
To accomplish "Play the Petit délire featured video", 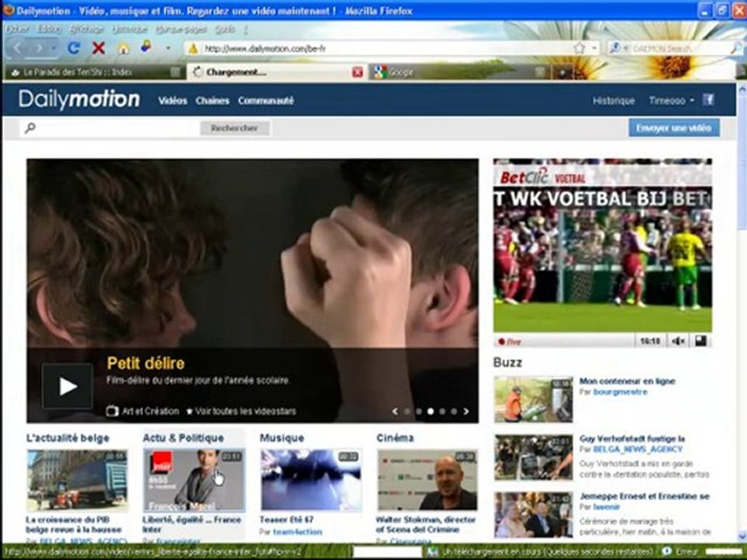I will pos(67,387).
